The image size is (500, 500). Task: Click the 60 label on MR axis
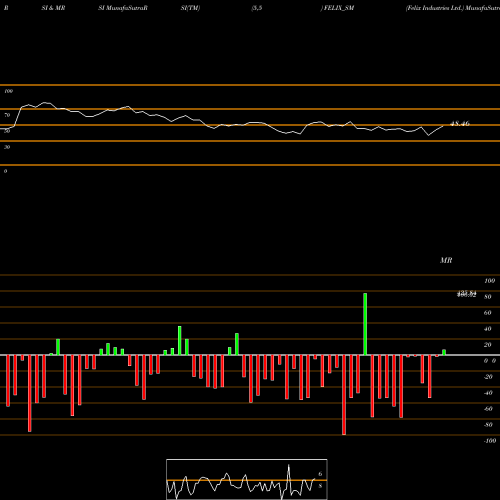tap(488, 313)
